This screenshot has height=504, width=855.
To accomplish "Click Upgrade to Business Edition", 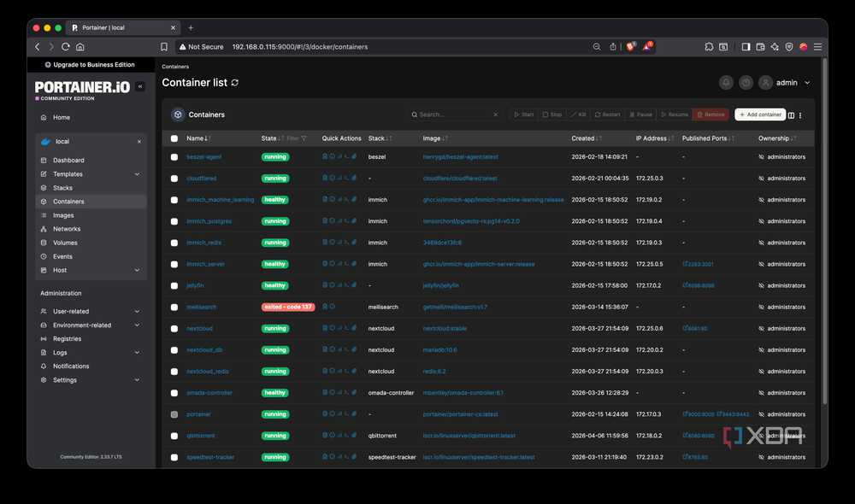I will pyautogui.click(x=90, y=65).
